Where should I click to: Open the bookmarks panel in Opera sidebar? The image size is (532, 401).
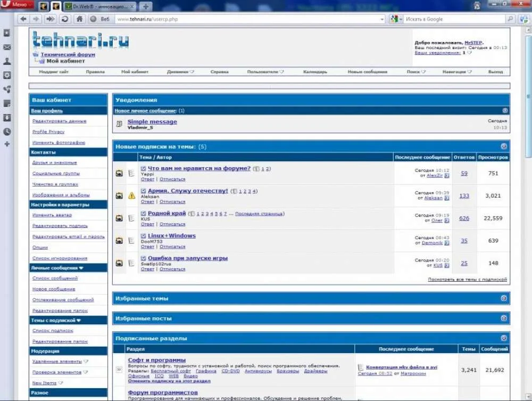click(7, 33)
